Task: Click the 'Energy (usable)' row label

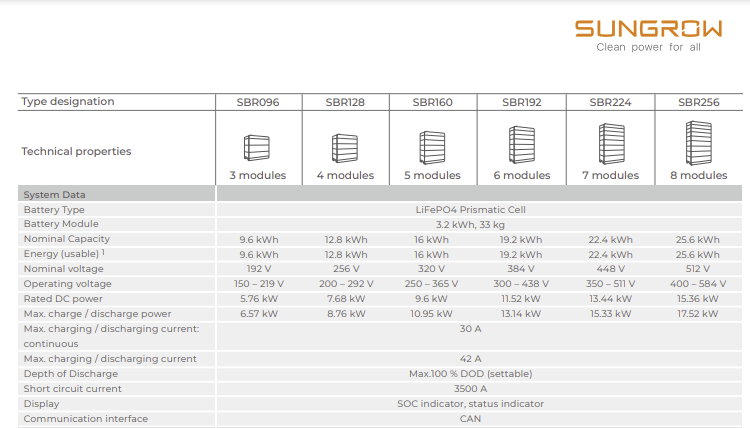Action: (64, 253)
